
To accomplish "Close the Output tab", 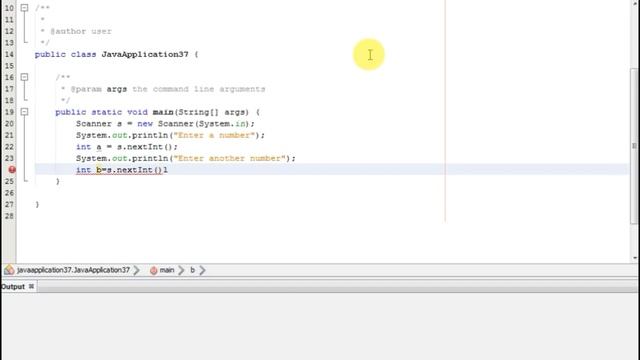I will (31, 287).
